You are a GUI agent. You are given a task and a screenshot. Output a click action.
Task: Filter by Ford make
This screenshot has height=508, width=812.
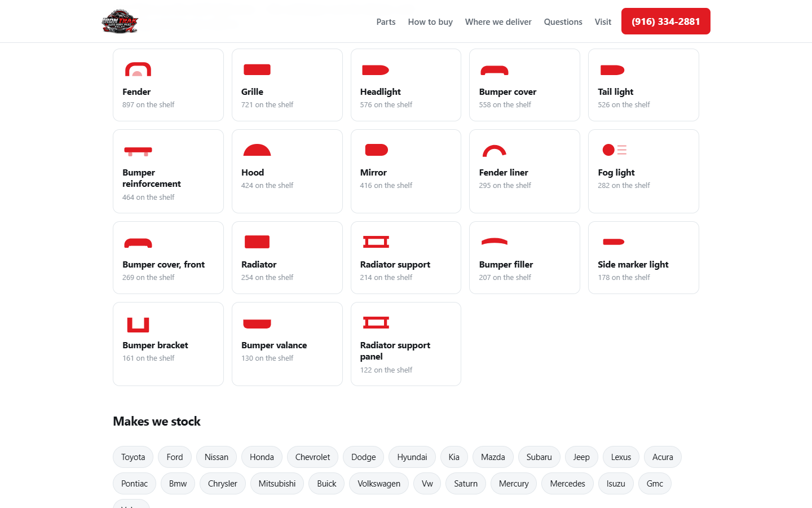point(175,457)
